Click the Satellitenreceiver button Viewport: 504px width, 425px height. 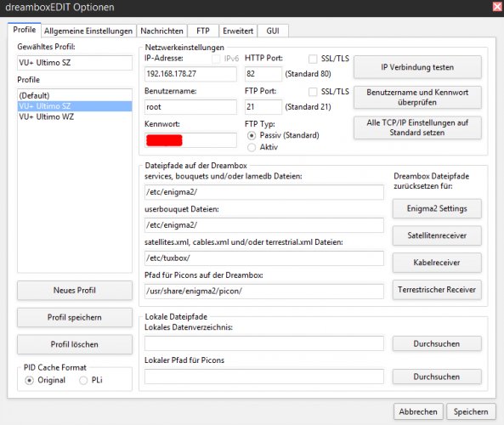(x=437, y=235)
